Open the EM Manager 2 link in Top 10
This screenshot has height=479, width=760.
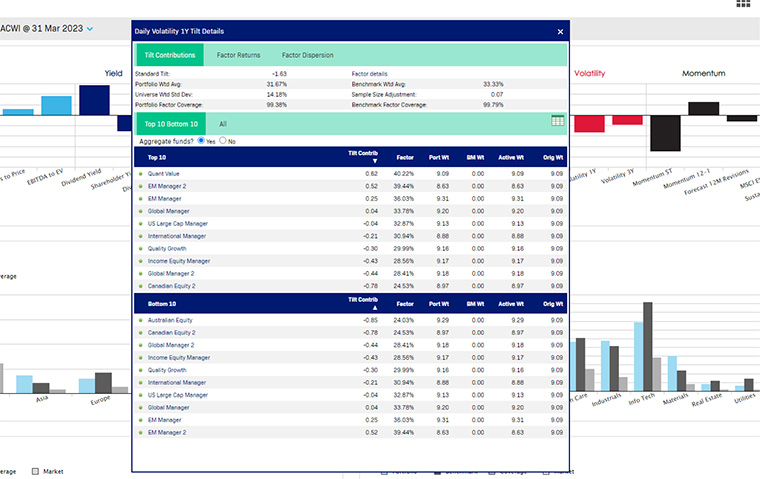[x=166, y=186]
